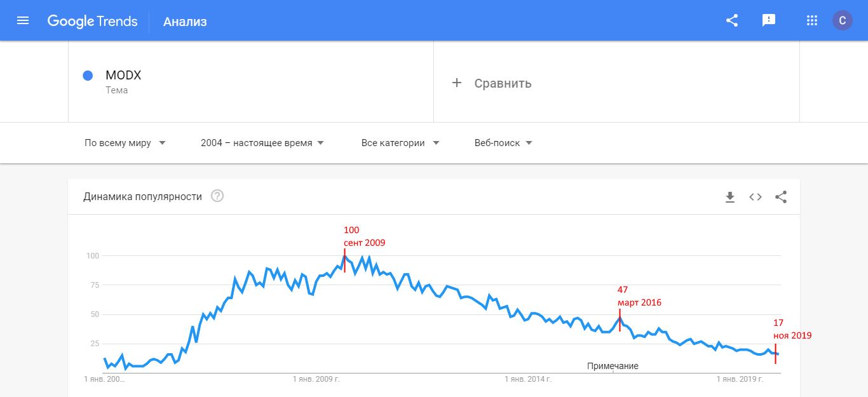This screenshot has width=868, height=397.
Task: Open the 2004 – настоящее время date dropdown
Action: coord(262,143)
